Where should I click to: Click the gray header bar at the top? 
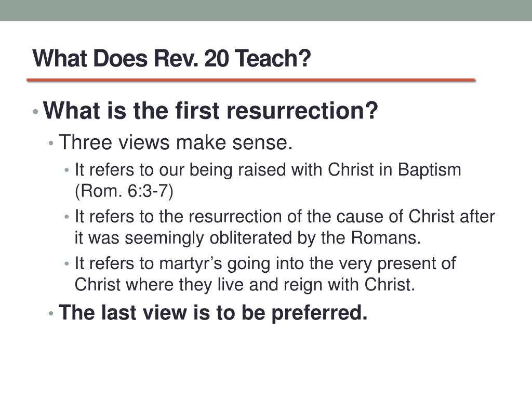pyautogui.click(x=266, y=10)
